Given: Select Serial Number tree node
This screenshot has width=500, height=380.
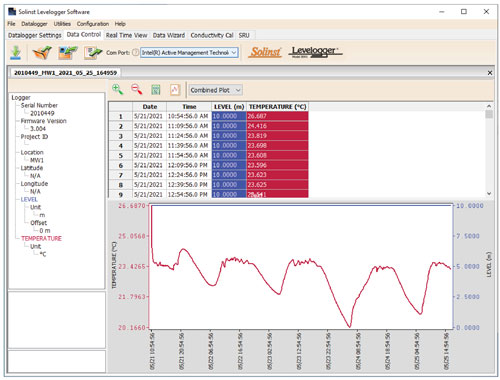Looking at the screenshot, I should pyautogui.click(x=39, y=105).
